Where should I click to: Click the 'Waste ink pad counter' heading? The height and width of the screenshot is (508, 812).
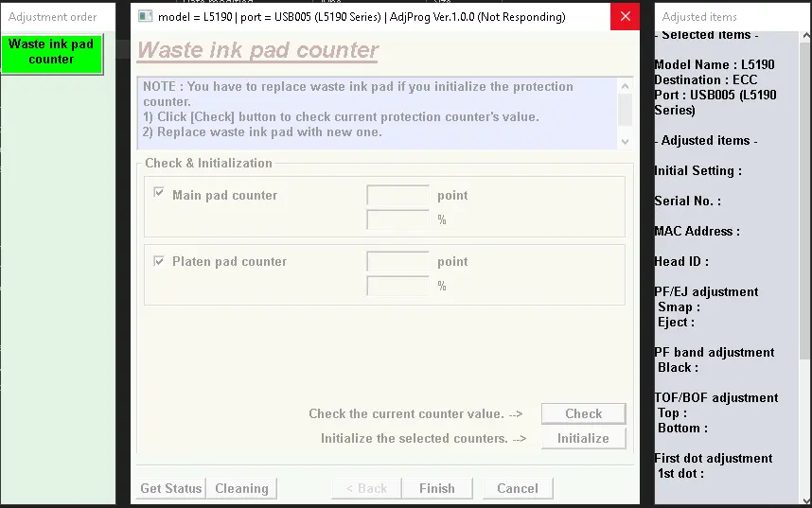(x=258, y=50)
